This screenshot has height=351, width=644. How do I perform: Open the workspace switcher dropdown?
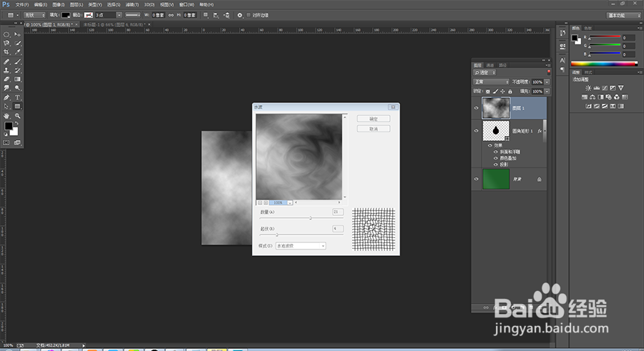click(623, 15)
